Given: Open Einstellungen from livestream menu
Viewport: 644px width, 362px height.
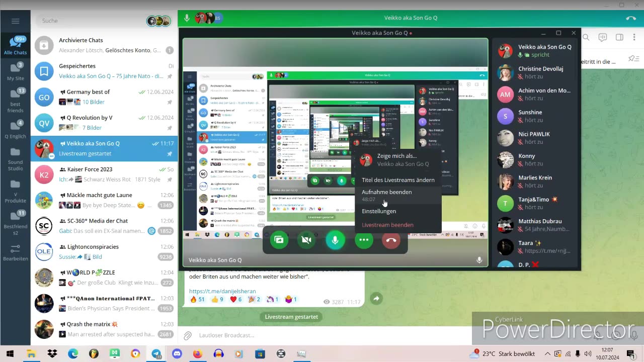Looking at the screenshot, I should (x=397, y=211).
